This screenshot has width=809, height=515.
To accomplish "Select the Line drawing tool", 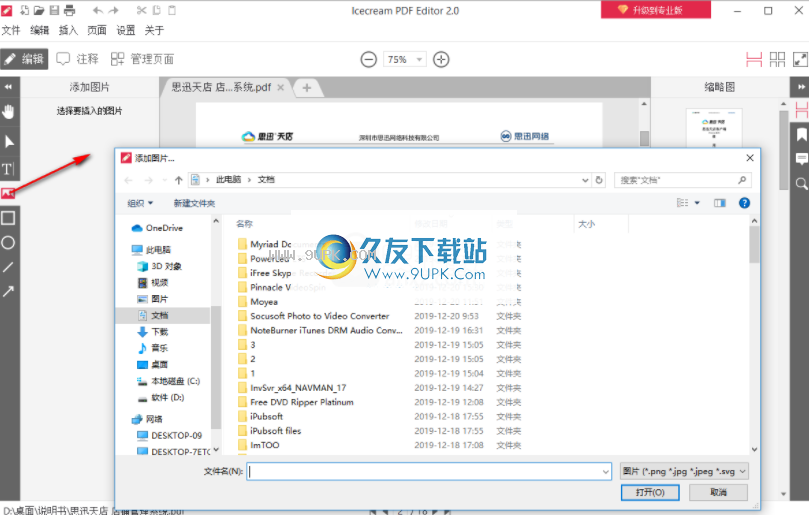I will click(8, 267).
